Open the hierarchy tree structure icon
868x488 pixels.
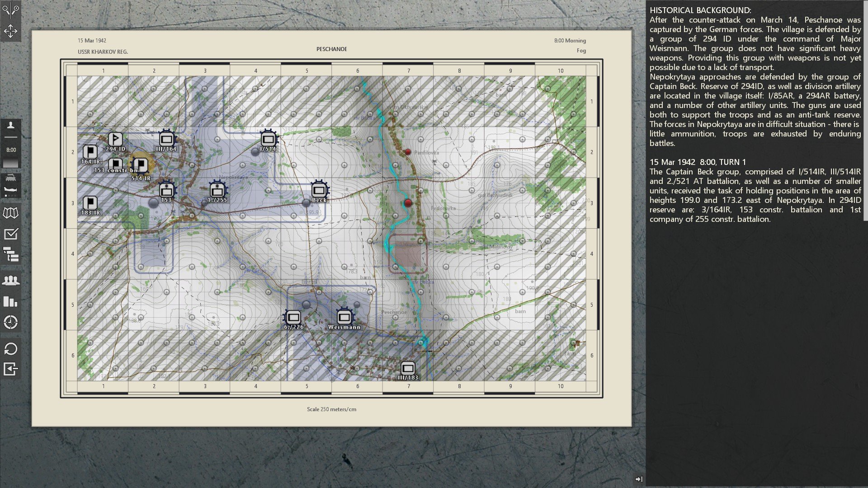coord(10,255)
